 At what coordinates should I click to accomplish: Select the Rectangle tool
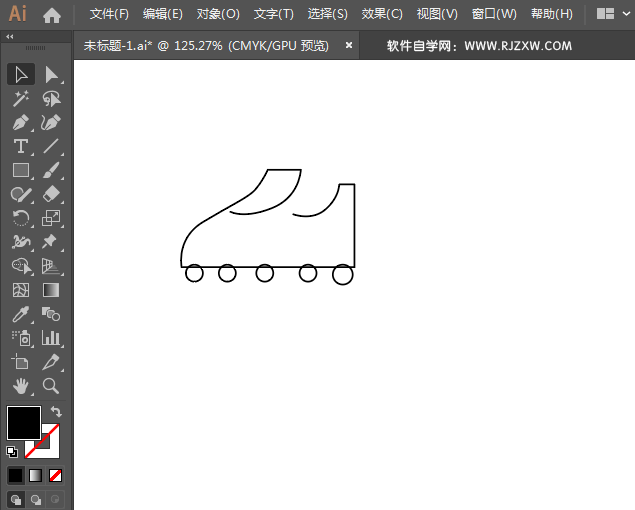coord(21,170)
